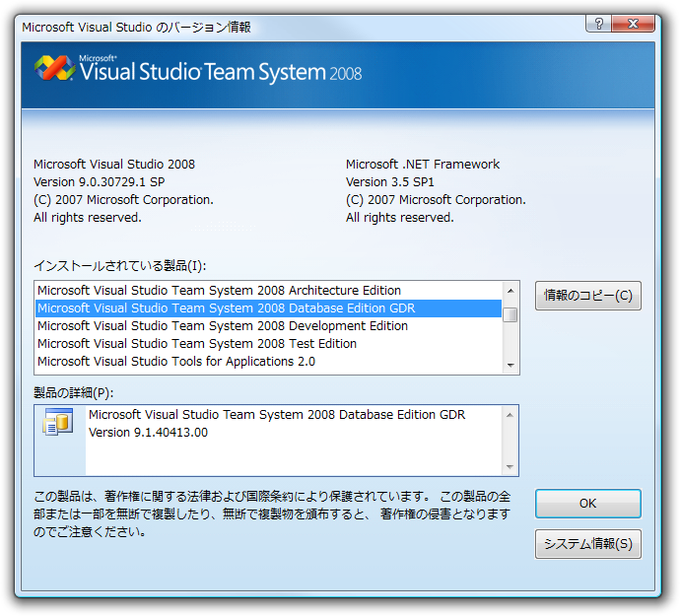The width and height of the screenshot is (680, 616).
Task: Select Development Edition in product list
Action: [x=268, y=326]
